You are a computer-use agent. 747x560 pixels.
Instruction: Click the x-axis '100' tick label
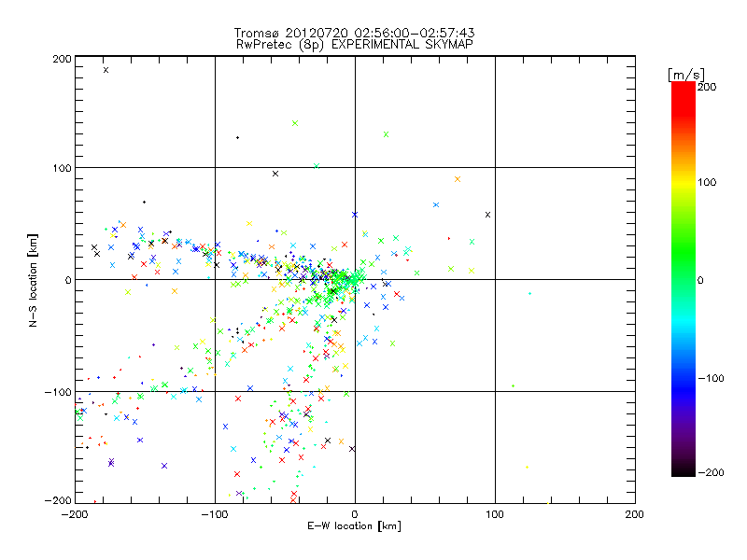pos(495,514)
